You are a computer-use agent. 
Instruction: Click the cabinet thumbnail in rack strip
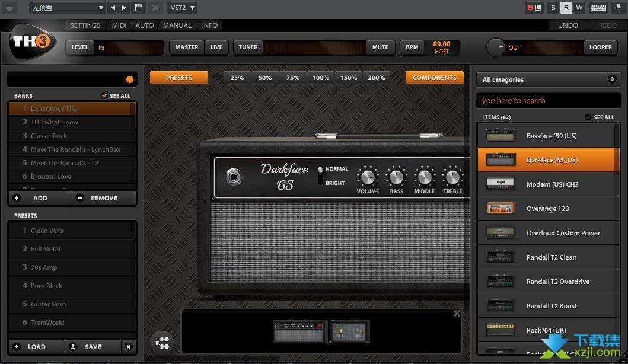pyautogui.click(x=350, y=331)
